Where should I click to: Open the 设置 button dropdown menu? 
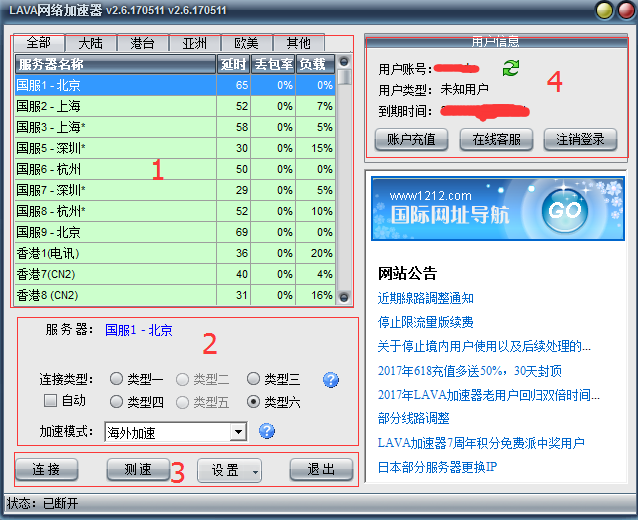coord(255,472)
